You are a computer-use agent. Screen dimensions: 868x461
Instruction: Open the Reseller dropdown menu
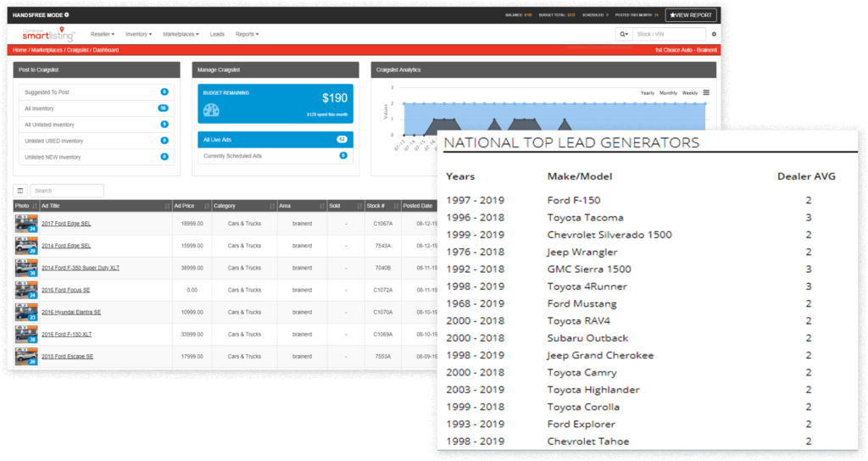click(103, 34)
